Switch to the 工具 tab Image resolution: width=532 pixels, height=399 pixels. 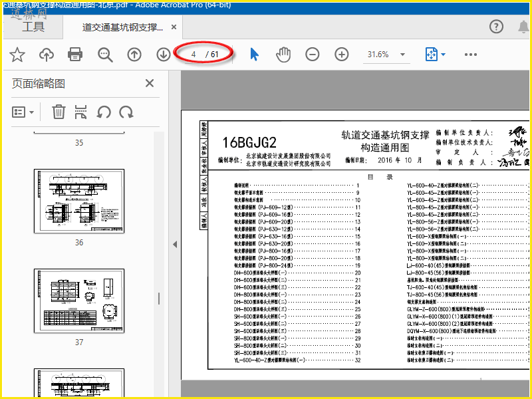[x=33, y=27]
